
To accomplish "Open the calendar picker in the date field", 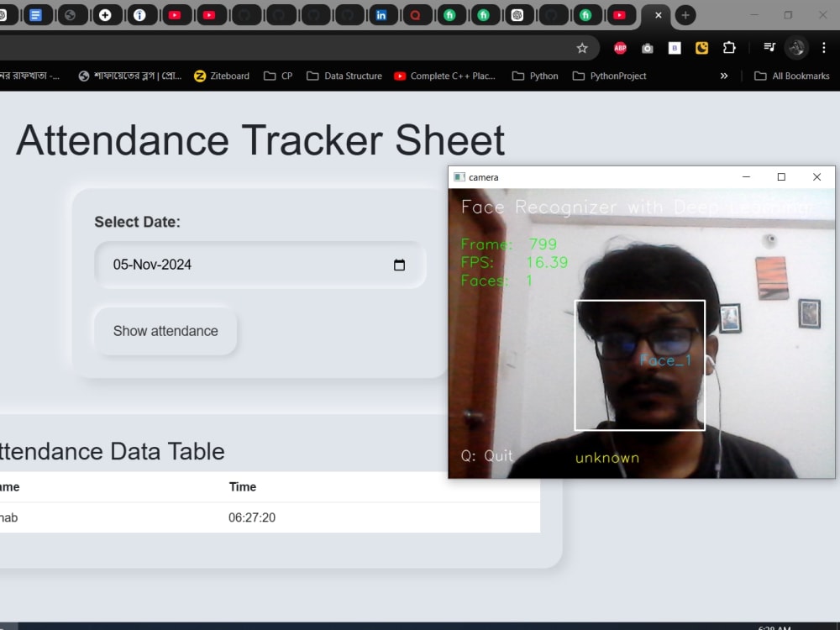I will pos(400,265).
